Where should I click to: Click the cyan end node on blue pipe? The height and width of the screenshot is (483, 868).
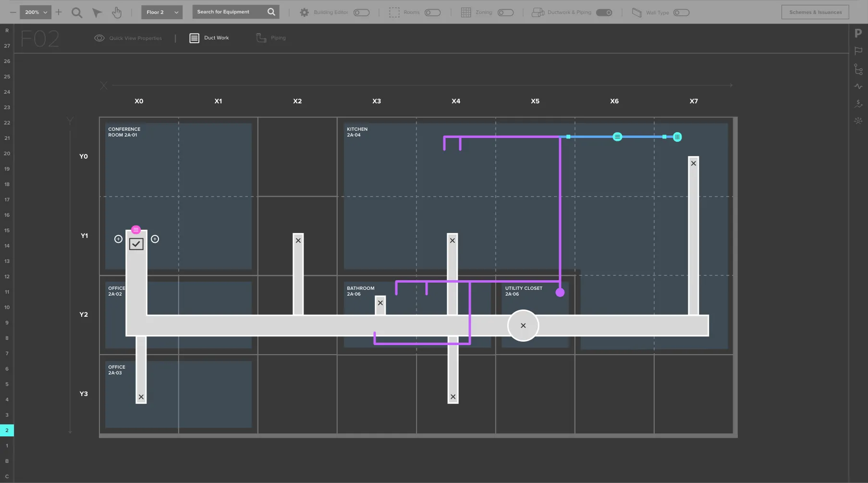(x=677, y=137)
